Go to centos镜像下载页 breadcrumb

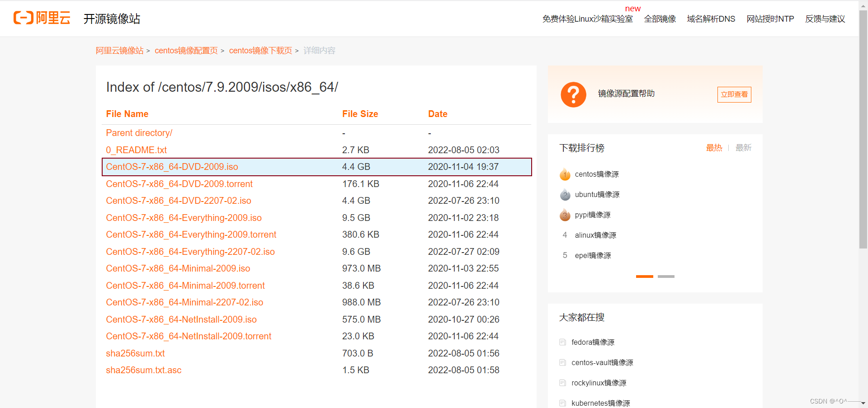[260, 51]
